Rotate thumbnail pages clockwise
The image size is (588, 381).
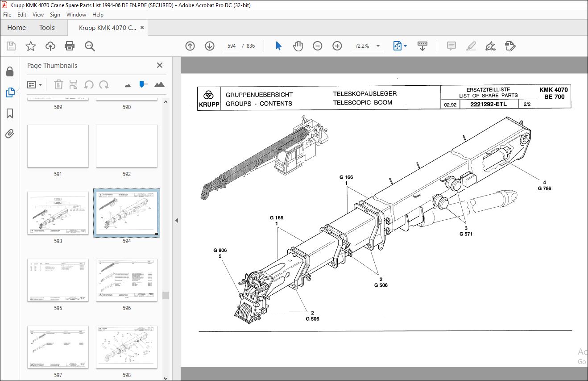[x=104, y=84]
